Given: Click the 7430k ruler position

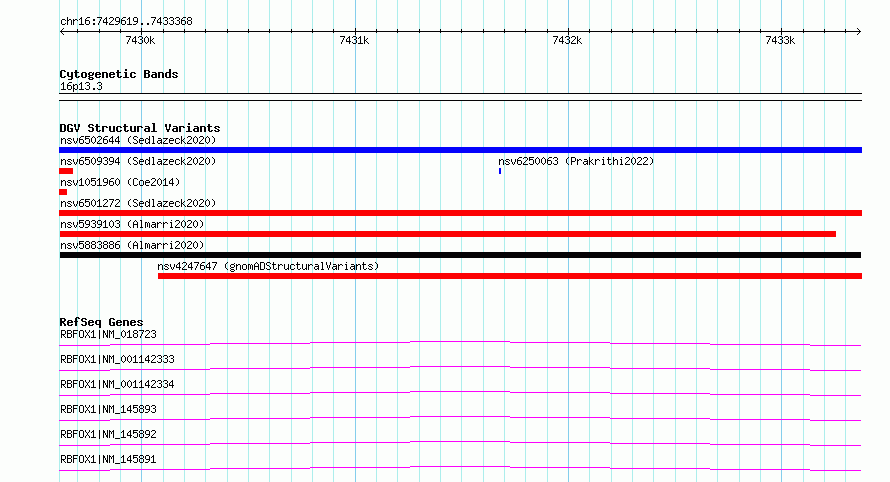Looking at the screenshot, I should coord(140,40).
